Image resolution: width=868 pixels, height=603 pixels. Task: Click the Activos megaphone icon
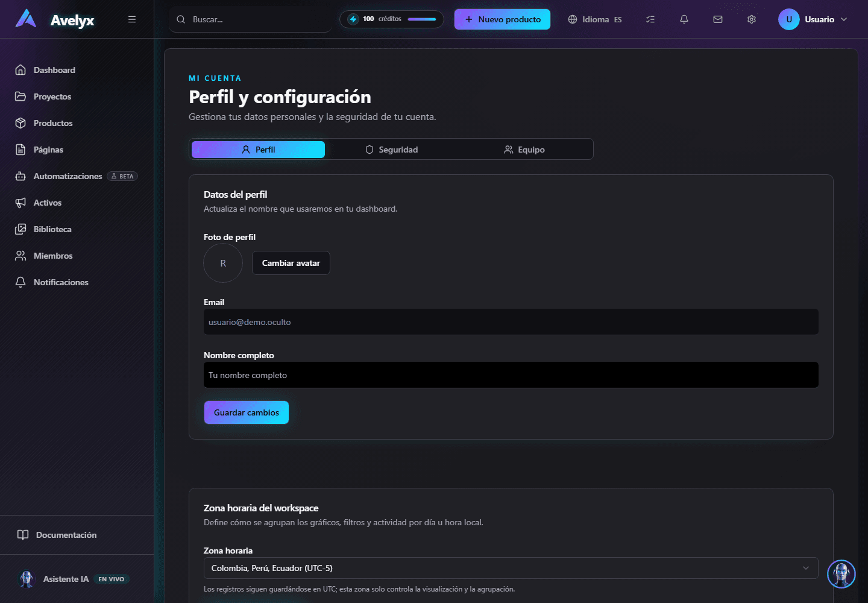20,203
